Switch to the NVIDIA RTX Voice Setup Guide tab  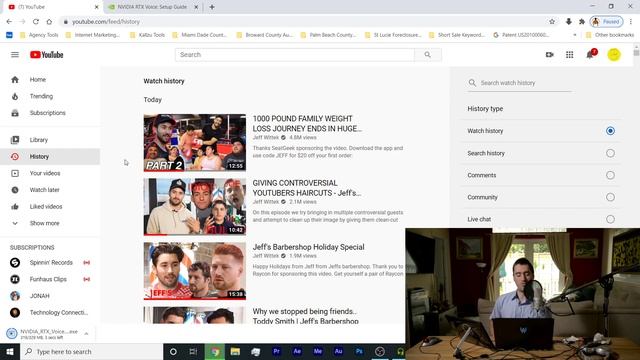152,7
